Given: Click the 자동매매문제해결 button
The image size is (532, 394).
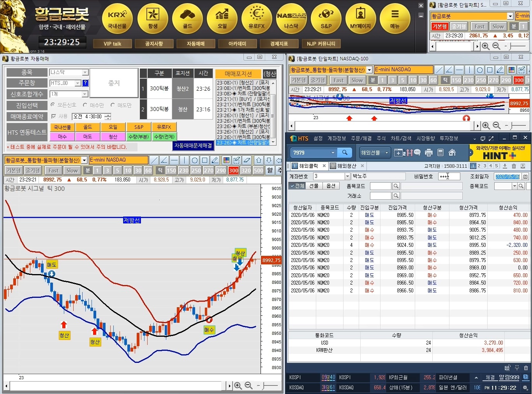Looking at the screenshot, I should pyautogui.click(x=193, y=145).
